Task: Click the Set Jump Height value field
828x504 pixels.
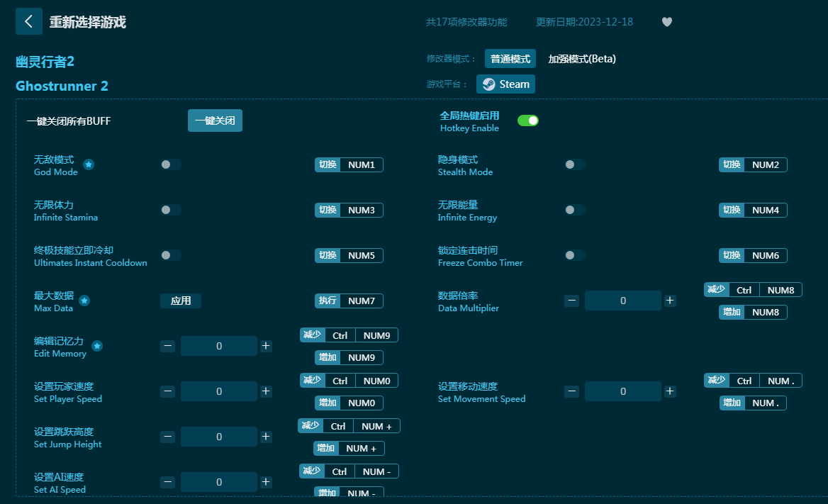Action: (219, 437)
